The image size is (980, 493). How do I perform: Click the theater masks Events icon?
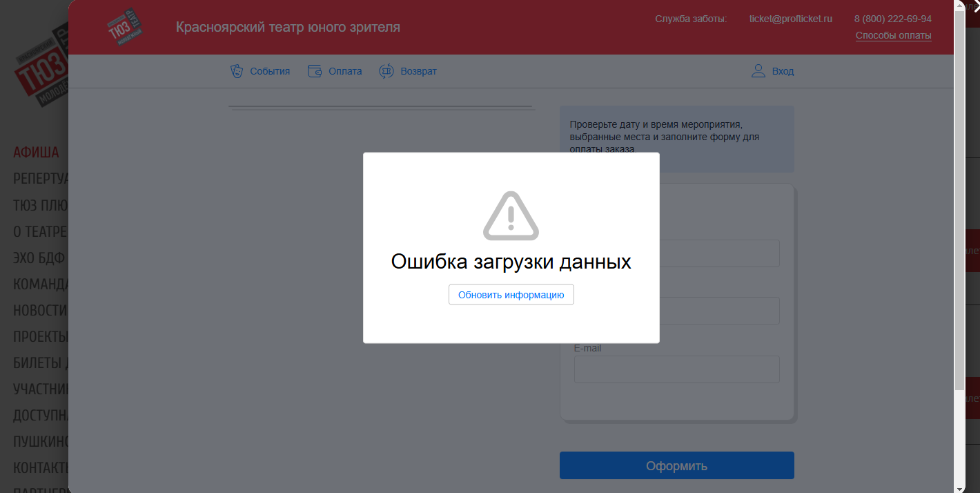point(237,71)
